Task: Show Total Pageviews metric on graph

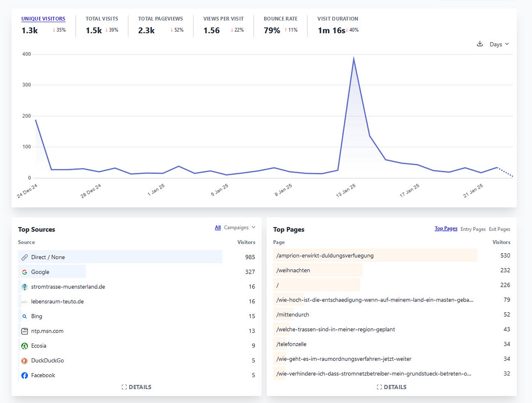Action: (x=160, y=19)
